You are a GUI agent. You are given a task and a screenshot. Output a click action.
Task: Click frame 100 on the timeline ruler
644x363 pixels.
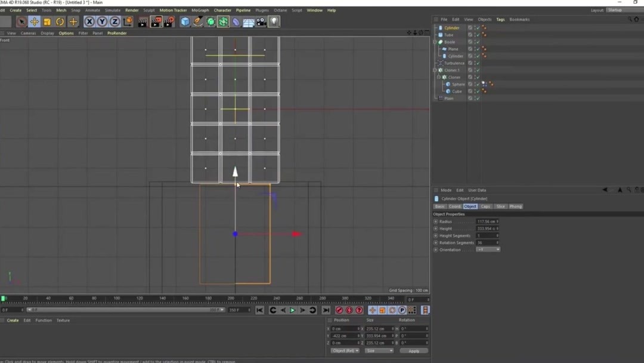(x=116, y=299)
